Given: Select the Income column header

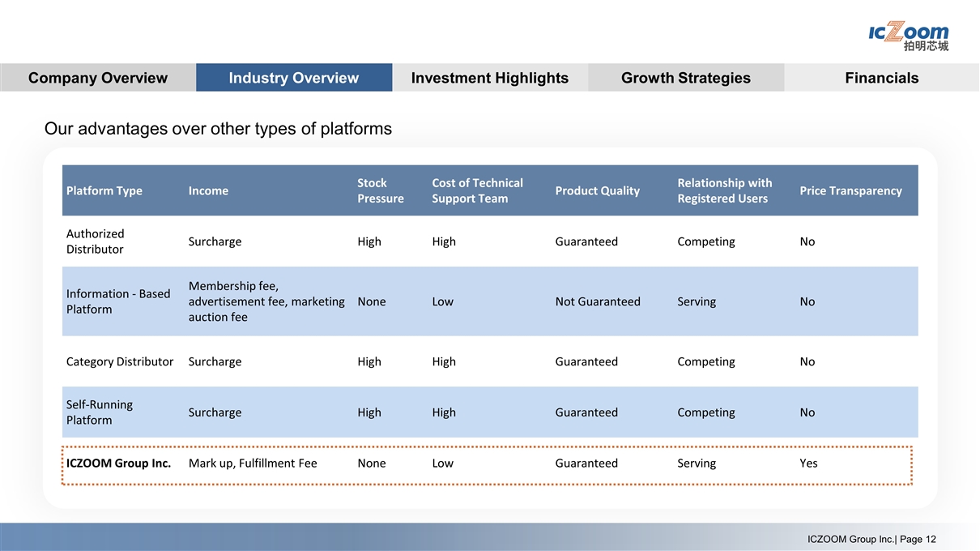Looking at the screenshot, I should pyautogui.click(x=208, y=190).
